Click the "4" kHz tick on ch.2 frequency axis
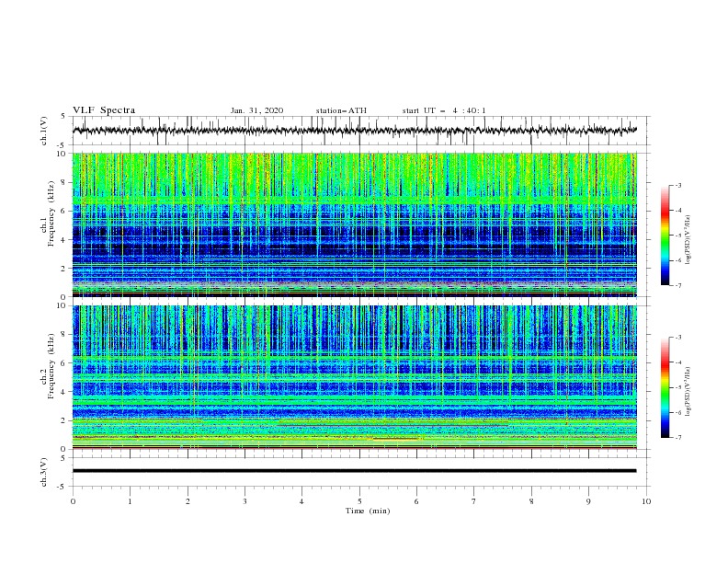Screen dimensions: 728x563 [x=64, y=392]
